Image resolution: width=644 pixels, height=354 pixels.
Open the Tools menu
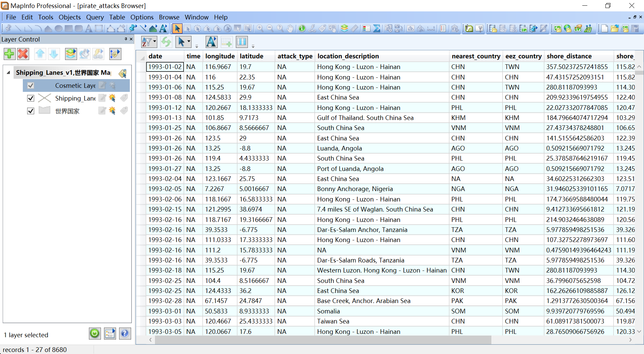pyautogui.click(x=46, y=17)
